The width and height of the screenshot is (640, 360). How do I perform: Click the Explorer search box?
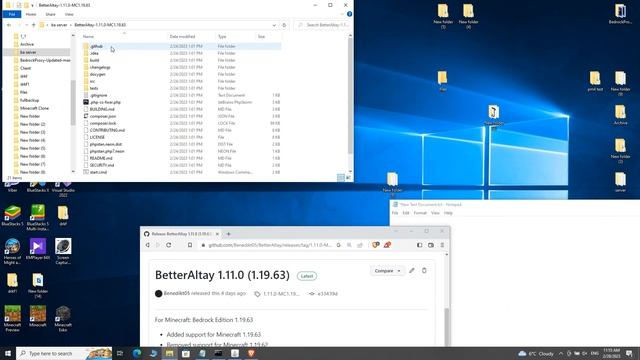tap(322, 25)
